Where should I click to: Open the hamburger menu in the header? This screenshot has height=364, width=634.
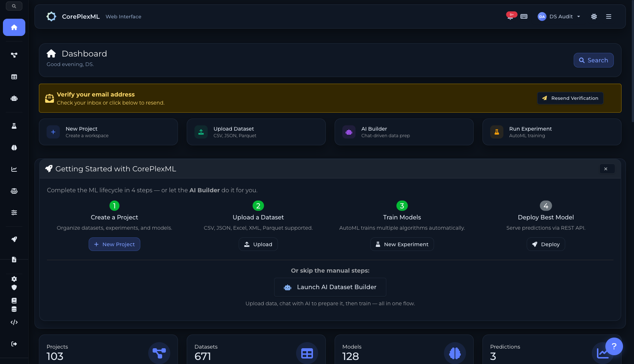point(608,17)
